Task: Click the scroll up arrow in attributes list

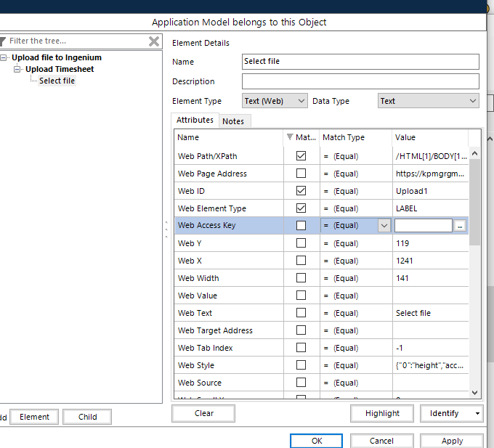Action: click(474, 153)
